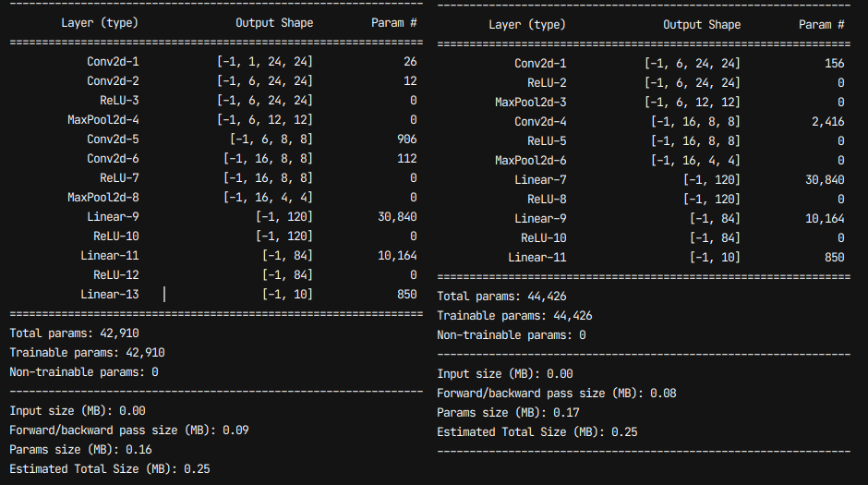This screenshot has width=868, height=485.
Task: Click Total params: 42,910
Action: point(74,333)
